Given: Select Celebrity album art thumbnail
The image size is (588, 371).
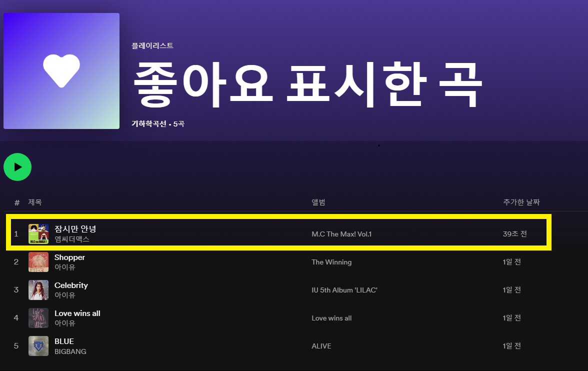Looking at the screenshot, I should pyautogui.click(x=38, y=290).
